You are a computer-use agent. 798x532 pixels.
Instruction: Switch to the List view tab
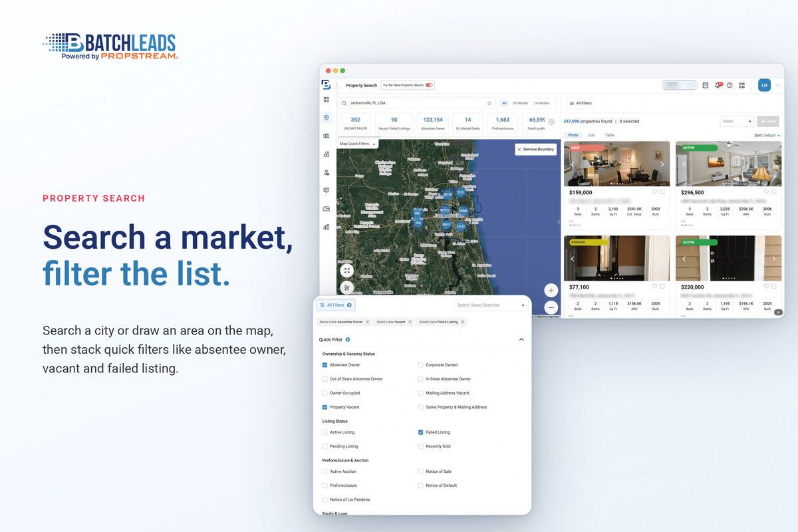pyautogui.click(x=592, y=135)
